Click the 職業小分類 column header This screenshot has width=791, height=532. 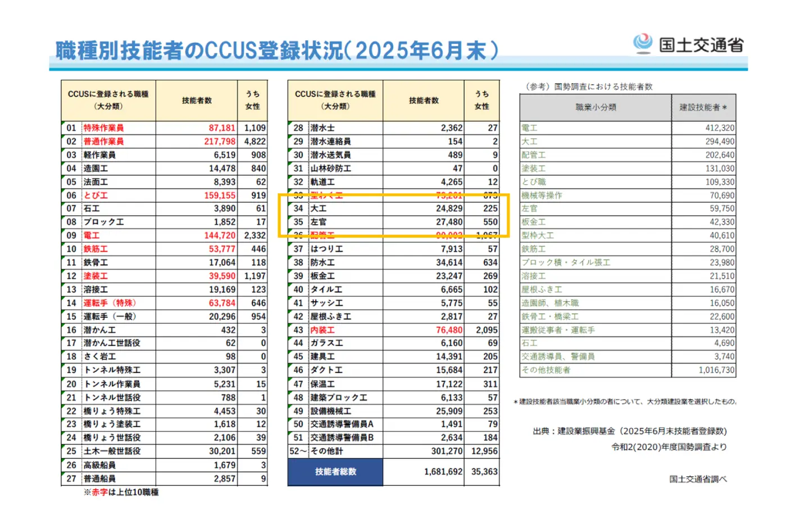(x=595, y=107)
